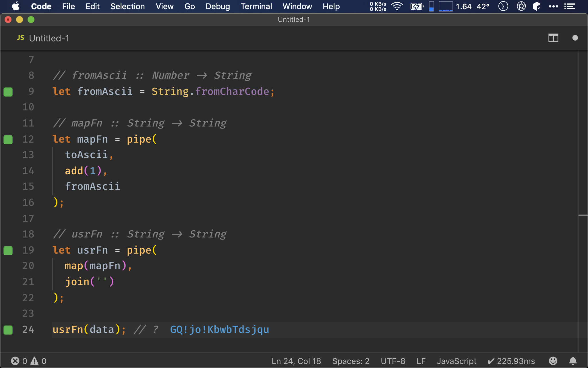Click Ln 24, Col 18 go-to-line button
Viewport: 588px width, 368px height.
pyautogui.click(x=296, y=361)
